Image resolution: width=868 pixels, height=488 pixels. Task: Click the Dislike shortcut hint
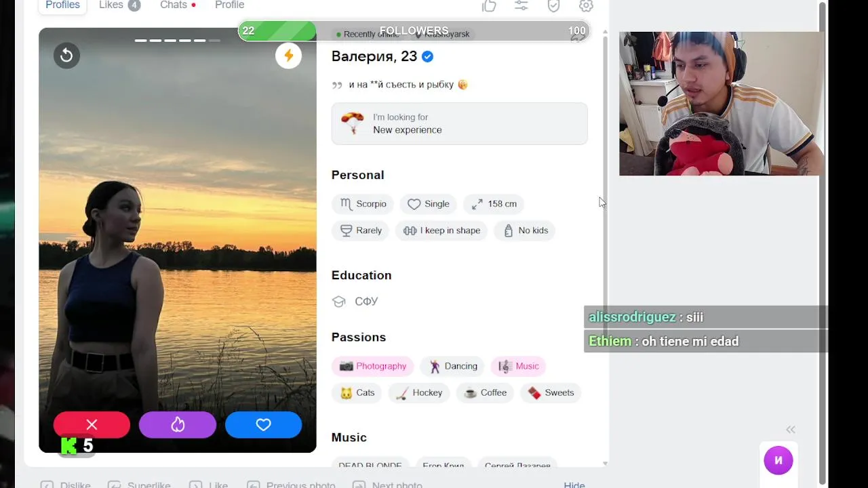[65, 485]
